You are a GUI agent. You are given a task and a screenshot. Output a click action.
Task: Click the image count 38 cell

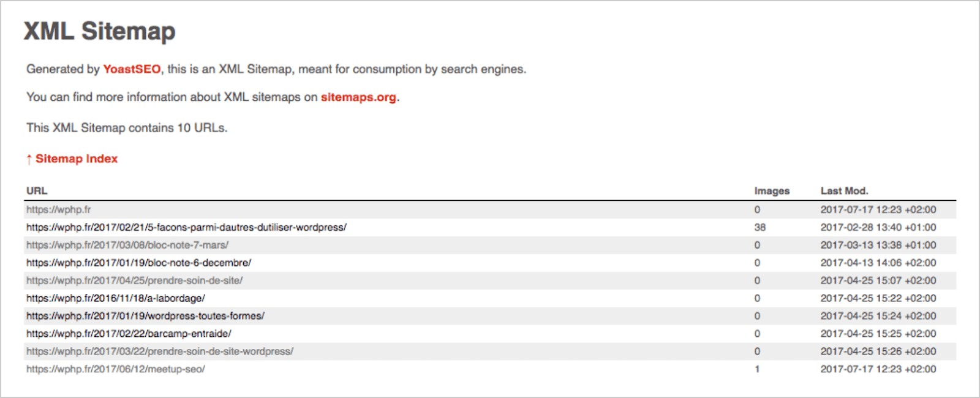pyautogui.click(x=760, y=227)
